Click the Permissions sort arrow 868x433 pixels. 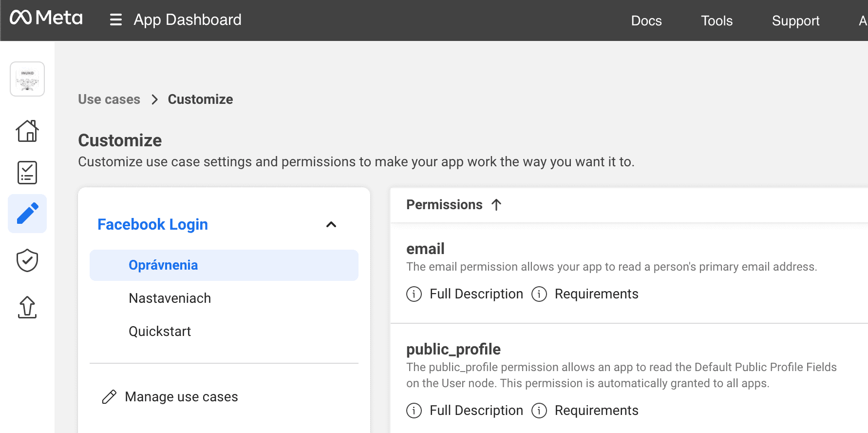click(x=496, y=205)
